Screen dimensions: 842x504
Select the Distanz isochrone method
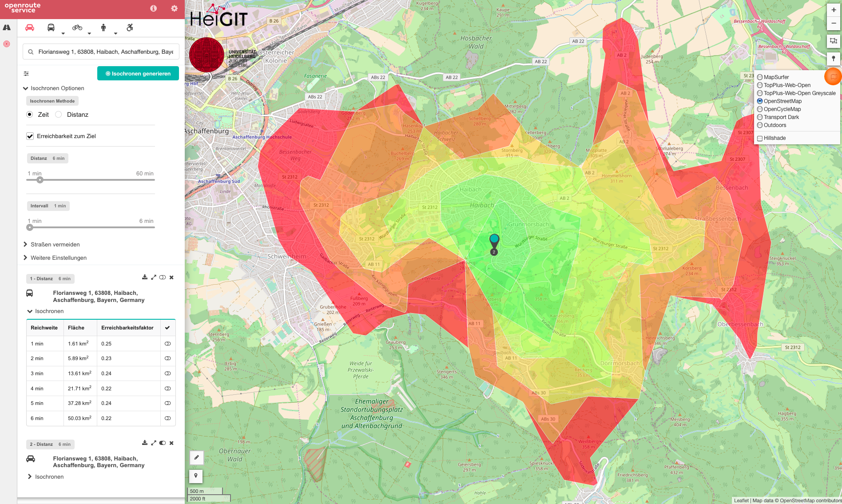(x=59, y=115)
